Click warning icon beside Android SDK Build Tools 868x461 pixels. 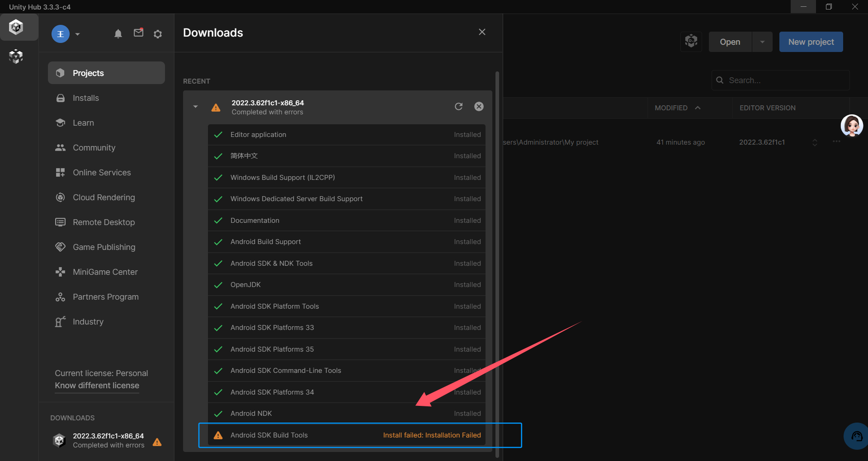coord(218,435)
